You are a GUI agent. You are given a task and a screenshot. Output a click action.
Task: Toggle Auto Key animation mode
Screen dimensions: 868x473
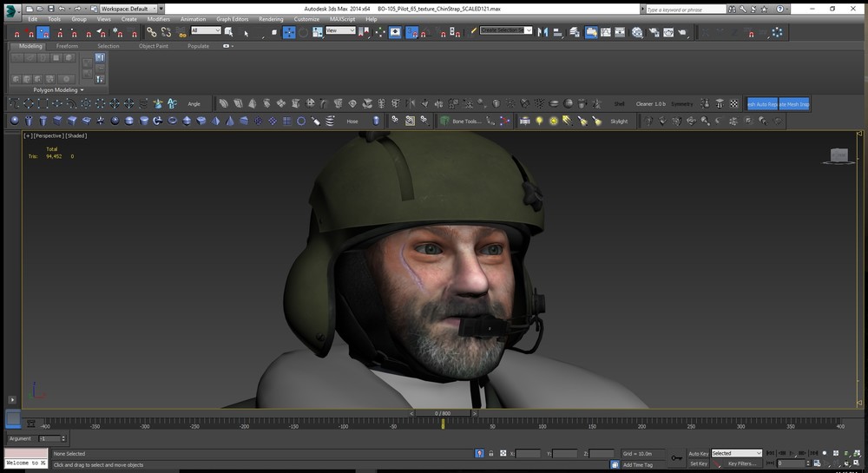pos(698,453)
